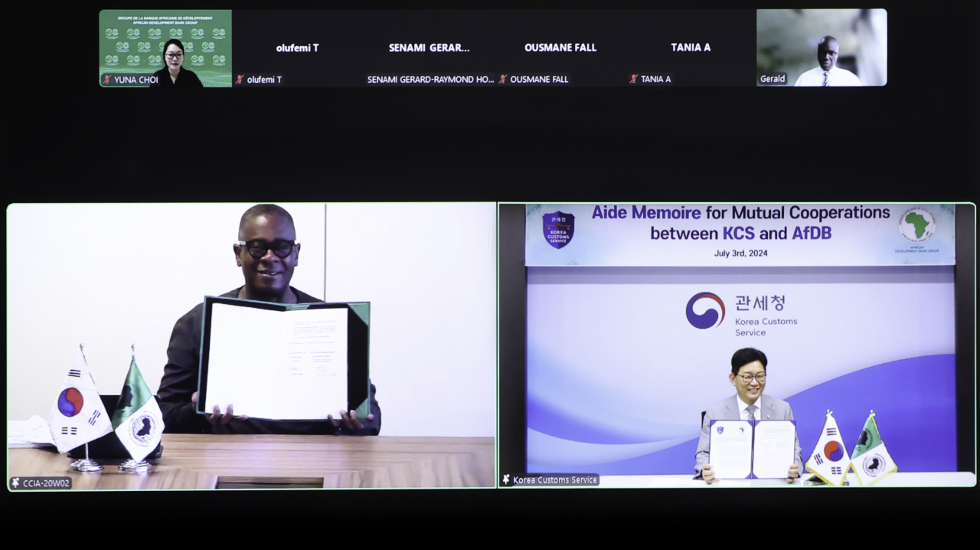Click the 'CCIA-20W02' name label
The height and width of the screenshot is (550, 980).
[47, 483]
